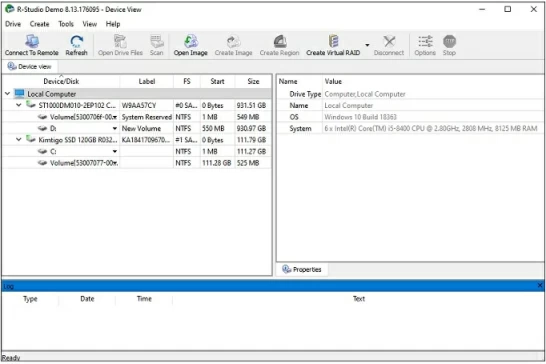Viewport: 546px width, 364px height.
Task: Open the Options toolbar icon
Action: (425, 41)
